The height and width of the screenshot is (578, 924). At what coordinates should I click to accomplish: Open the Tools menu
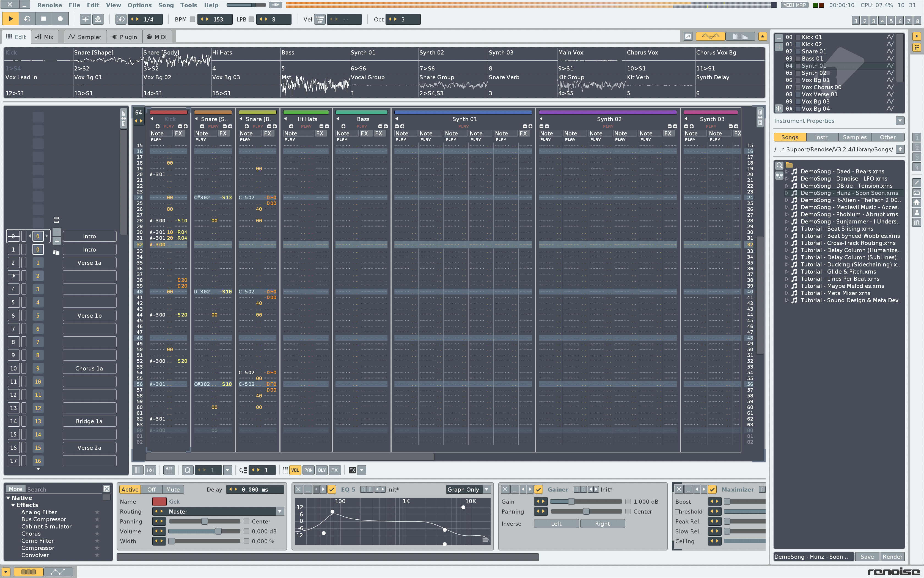tap(189, 5)
